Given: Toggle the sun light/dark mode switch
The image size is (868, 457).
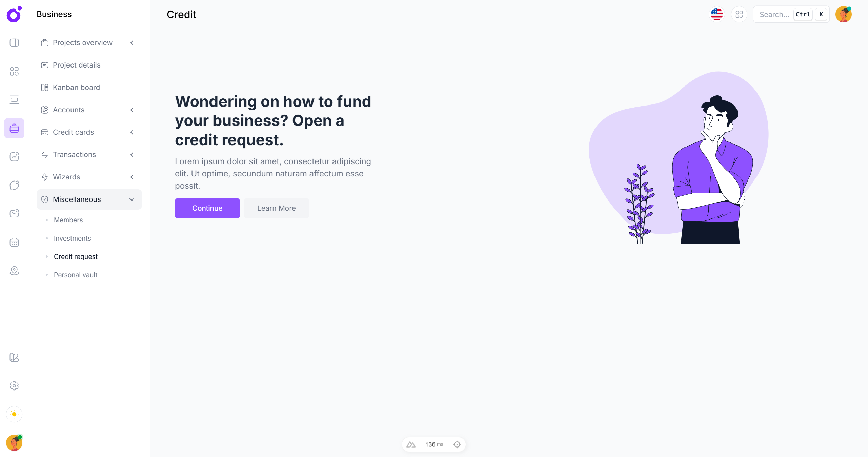Looking at the screenshot, I should [14, 414].
